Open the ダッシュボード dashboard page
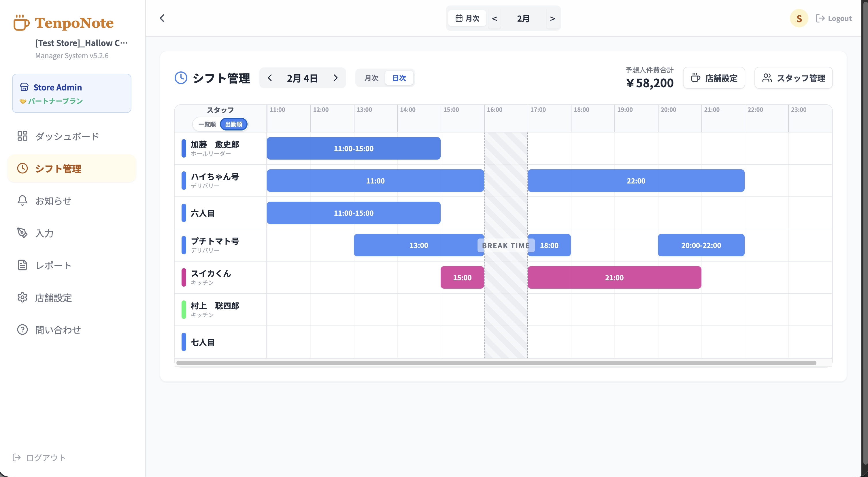 point(71,136)
